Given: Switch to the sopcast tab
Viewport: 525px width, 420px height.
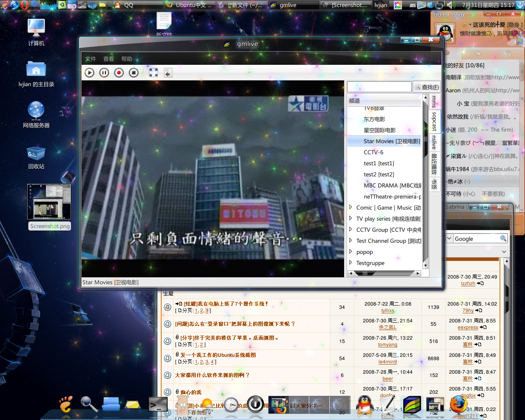Looking at the screenshot, I should click(434, 121).
